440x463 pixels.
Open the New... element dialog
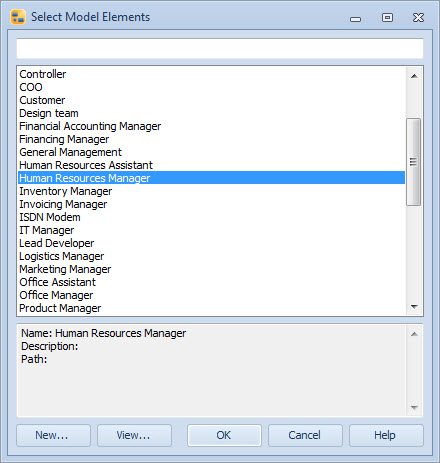point(53,435)
